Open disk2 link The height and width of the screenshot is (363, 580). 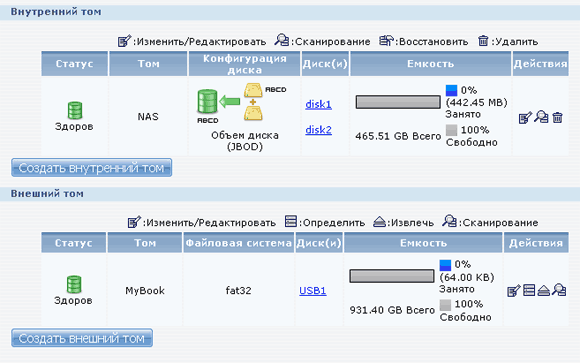[x=318, y=130]
